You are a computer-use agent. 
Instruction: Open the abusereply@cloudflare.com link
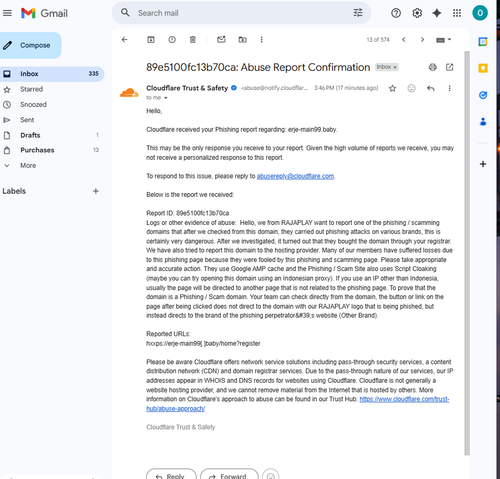pyautogui.click(x=295, y=176)
